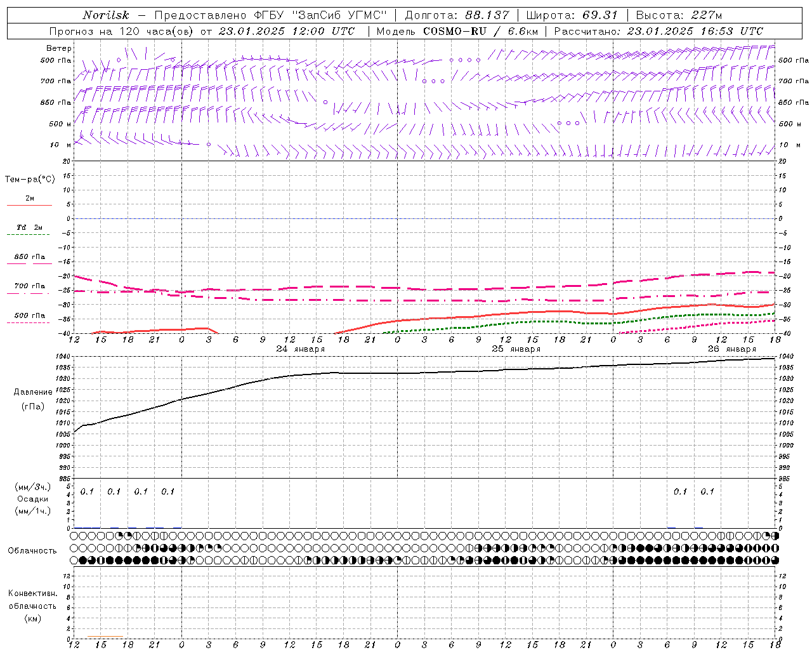Select the Рассчитано 23.01.2025 16:53 UTC timestamp
Screen dimensions: 812x650
(x=658, y=31)
